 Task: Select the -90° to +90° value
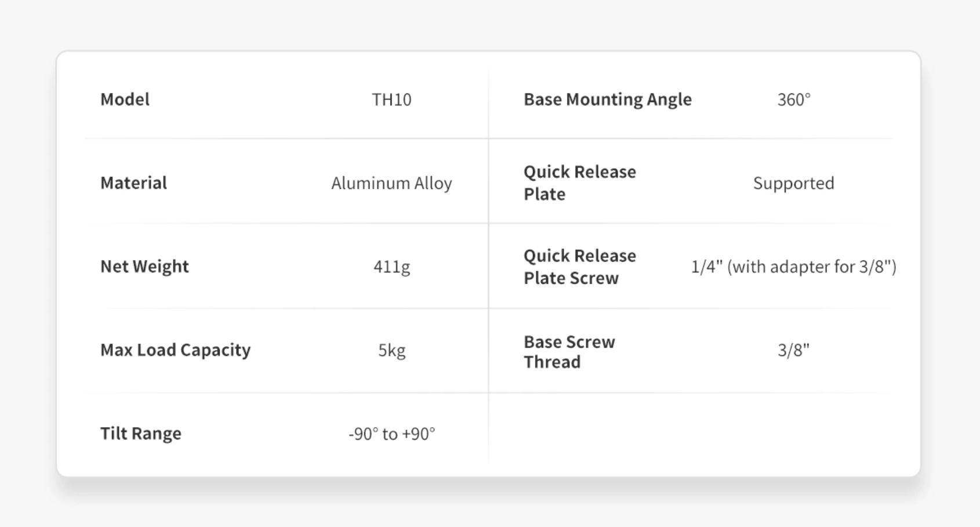[391, 434]
